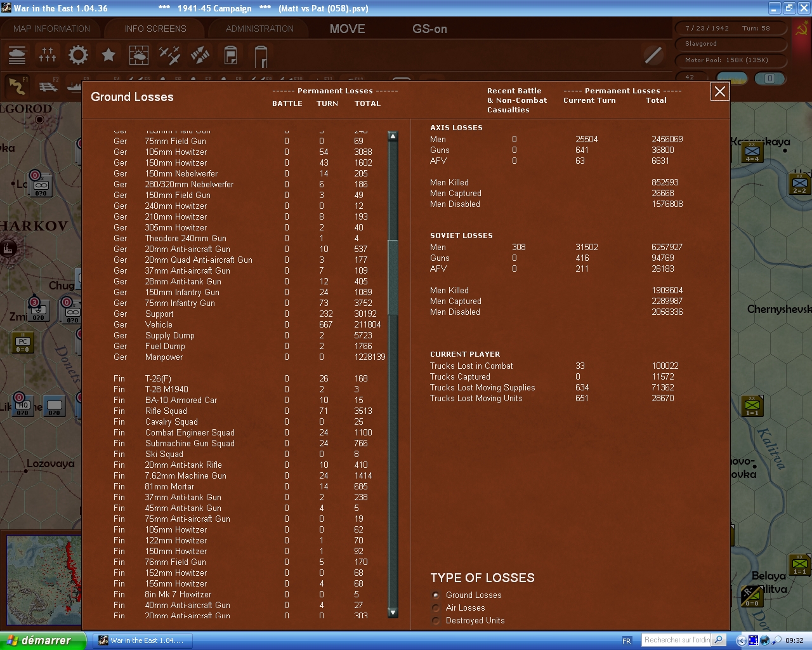Click the Windows démarrer start button
The width and height of the screenshot is (812, 650).
tap(43, 640)
